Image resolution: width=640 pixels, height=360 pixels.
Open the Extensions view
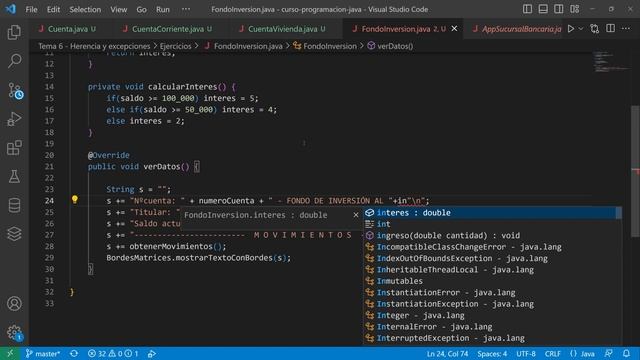click(14, 148)
